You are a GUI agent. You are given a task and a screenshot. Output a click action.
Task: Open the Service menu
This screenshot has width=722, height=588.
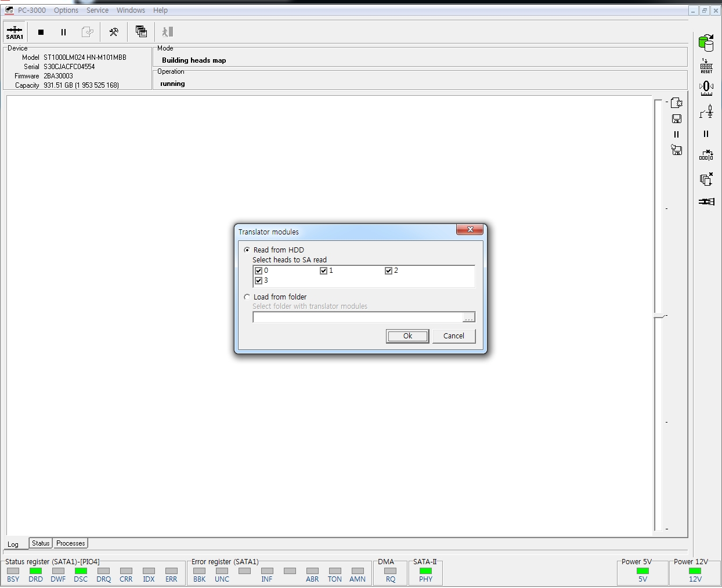click(x=98, y=10)
